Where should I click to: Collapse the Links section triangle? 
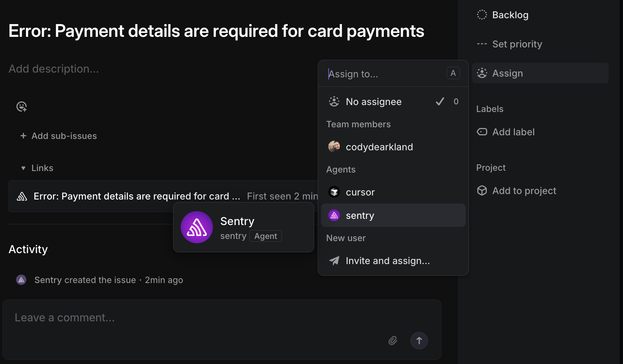(23, 168)
